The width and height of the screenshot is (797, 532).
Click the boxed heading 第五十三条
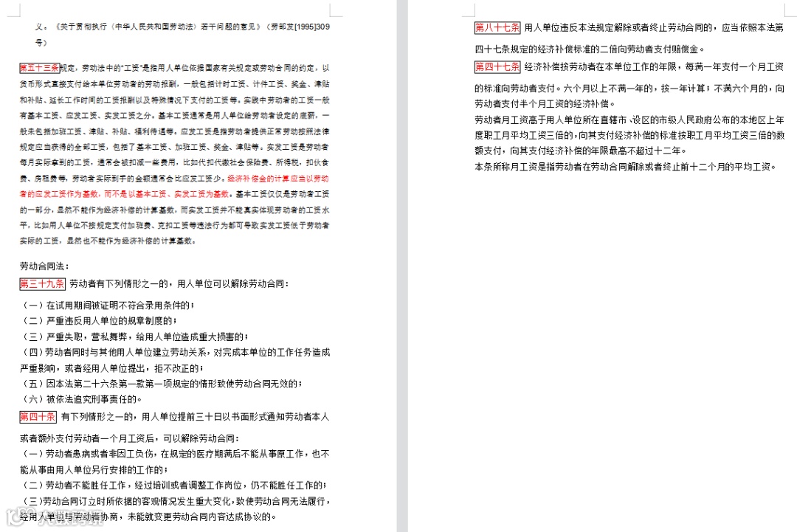point(40,68)
